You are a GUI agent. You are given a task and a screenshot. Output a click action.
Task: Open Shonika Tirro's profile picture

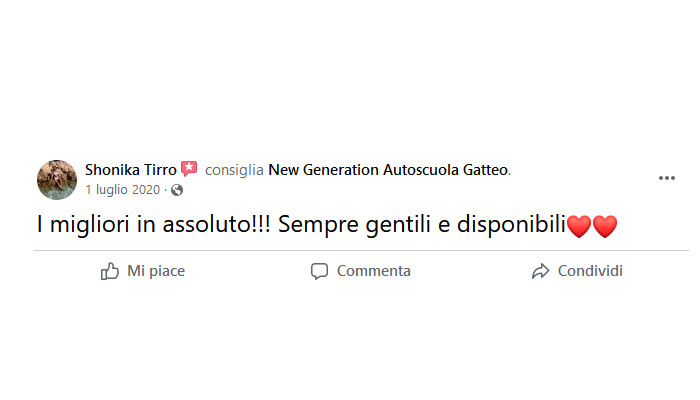click(57, 180)
